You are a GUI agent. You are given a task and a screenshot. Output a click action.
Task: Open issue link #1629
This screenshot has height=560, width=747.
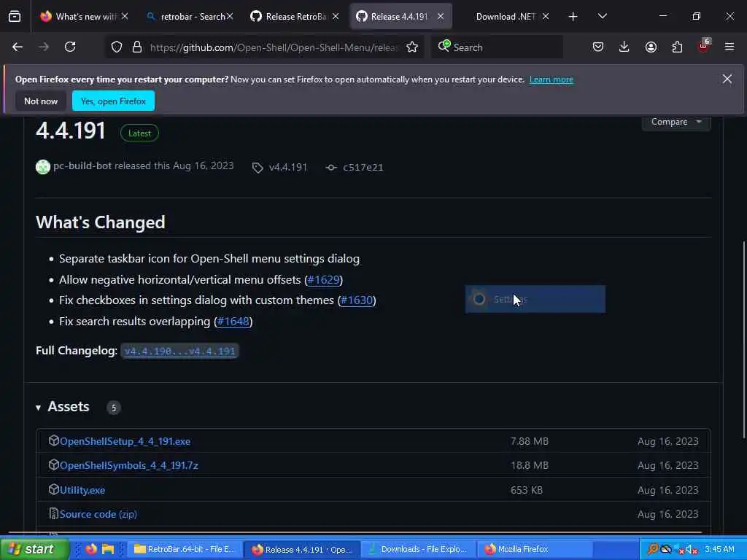[x=324, y=279]
